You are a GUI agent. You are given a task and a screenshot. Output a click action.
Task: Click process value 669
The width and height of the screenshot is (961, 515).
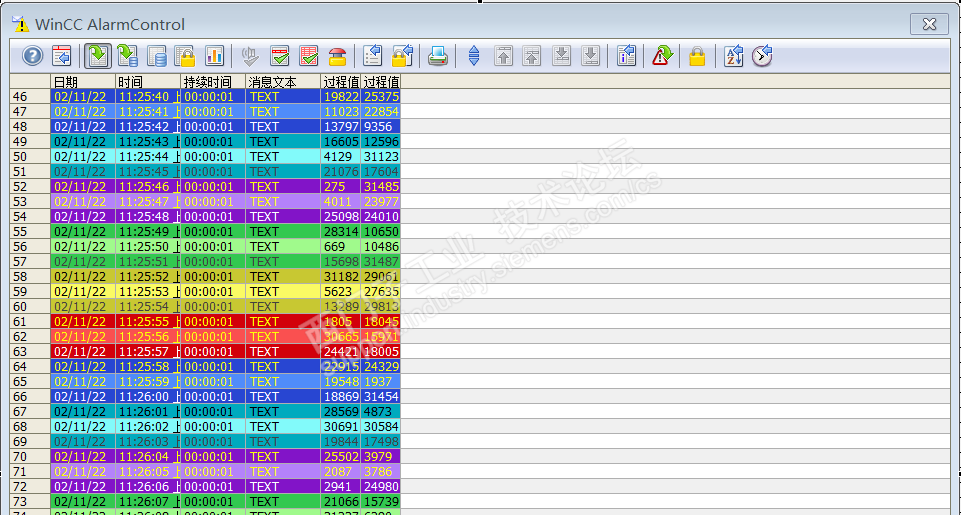(341, 246)
